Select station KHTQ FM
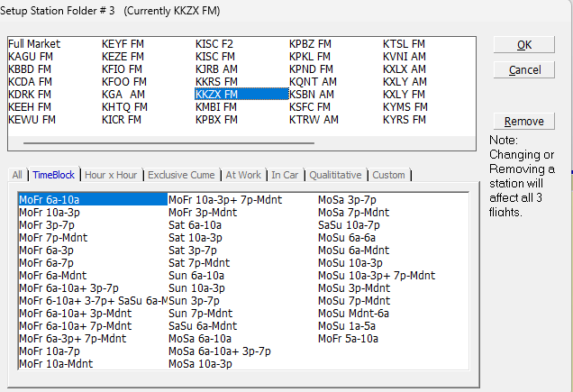 (124, 107)
